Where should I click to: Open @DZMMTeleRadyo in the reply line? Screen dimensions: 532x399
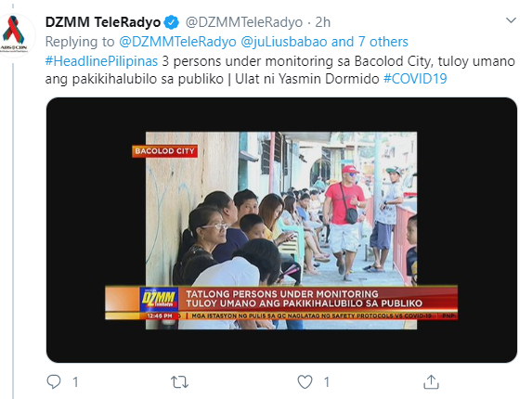point(177,42)
